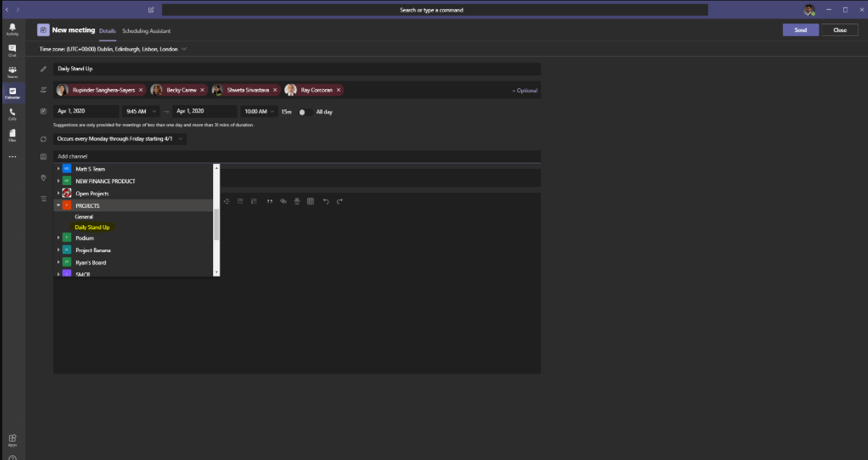Remove attendee Becky Carew

202,90
